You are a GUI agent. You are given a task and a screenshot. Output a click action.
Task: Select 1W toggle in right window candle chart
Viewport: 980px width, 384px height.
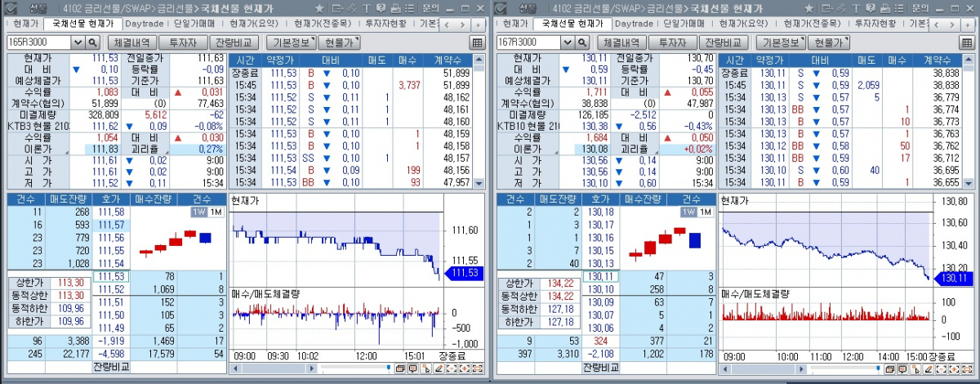point(688,212)
